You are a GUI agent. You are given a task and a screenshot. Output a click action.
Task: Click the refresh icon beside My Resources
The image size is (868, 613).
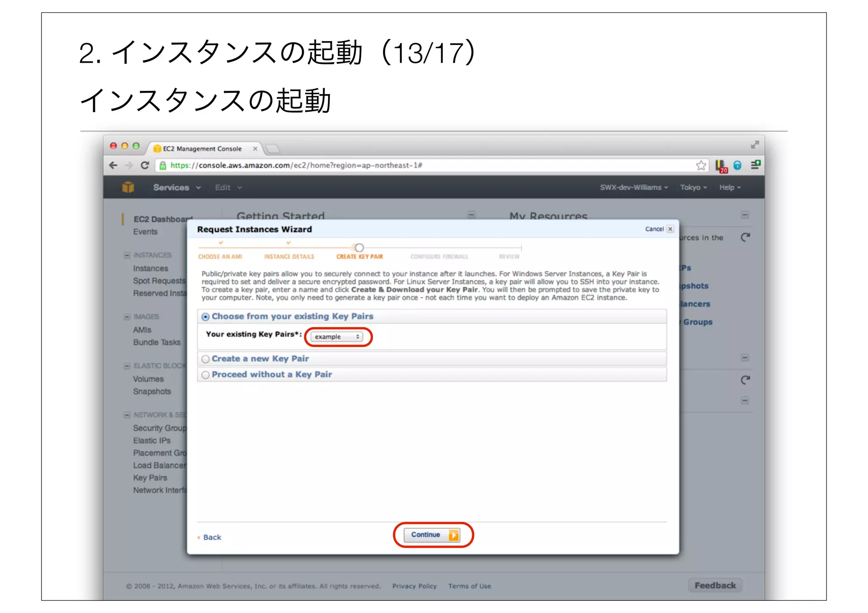745,237
